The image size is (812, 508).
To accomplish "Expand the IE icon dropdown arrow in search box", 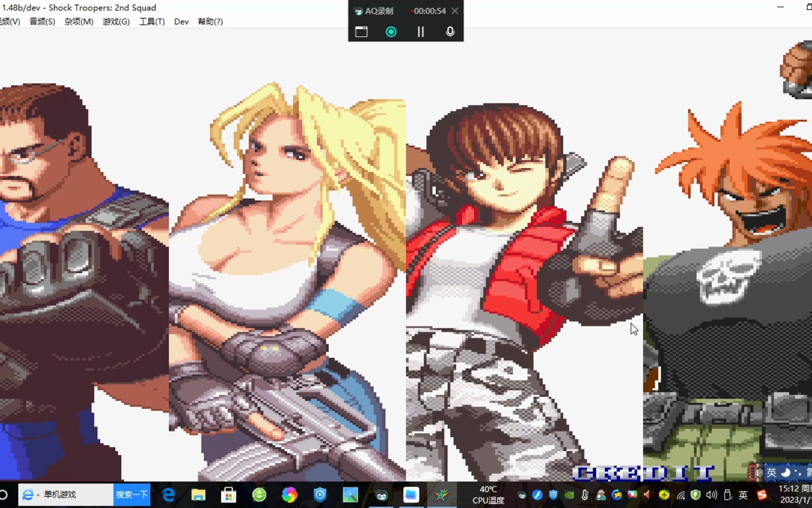I will 38,495.
